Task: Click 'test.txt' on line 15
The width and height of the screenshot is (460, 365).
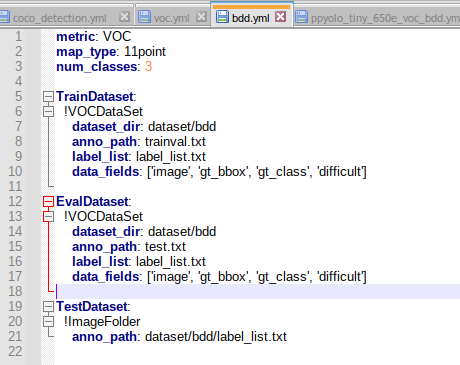Action: click(165, 247)
